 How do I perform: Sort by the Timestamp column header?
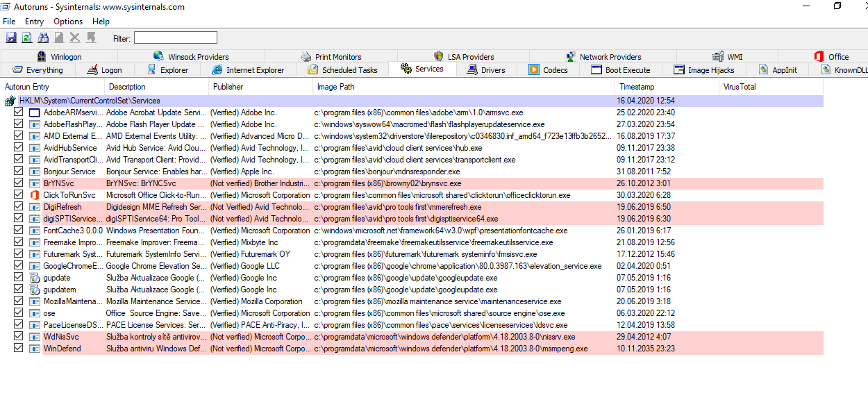tap(667, 87)
